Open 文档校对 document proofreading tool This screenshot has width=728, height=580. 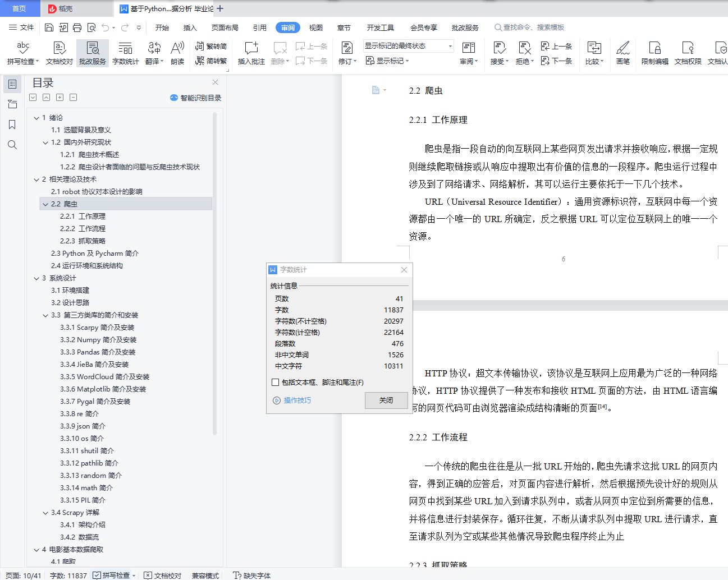coord(59,53)
